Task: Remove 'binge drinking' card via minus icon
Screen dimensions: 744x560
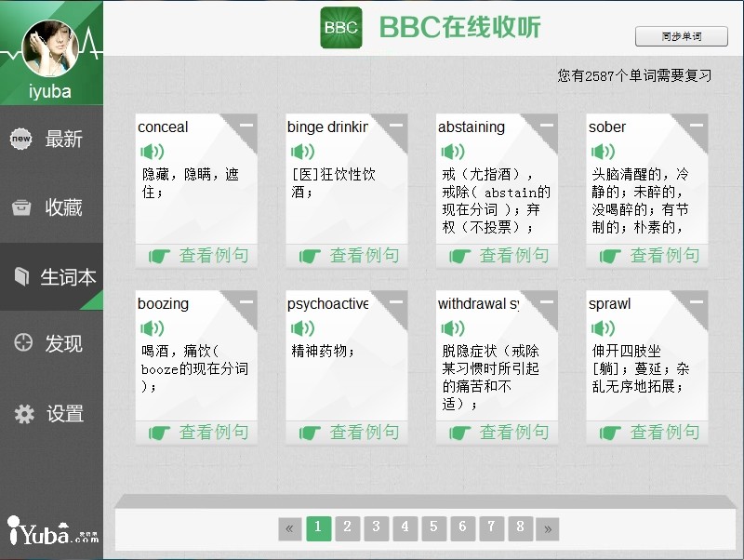Action: (x=396, y=125)
